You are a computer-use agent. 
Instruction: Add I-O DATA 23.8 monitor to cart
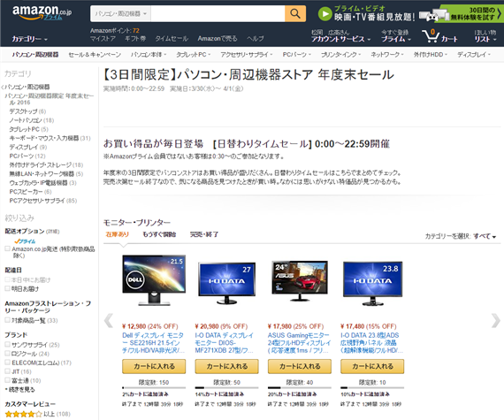coord(372,366)
